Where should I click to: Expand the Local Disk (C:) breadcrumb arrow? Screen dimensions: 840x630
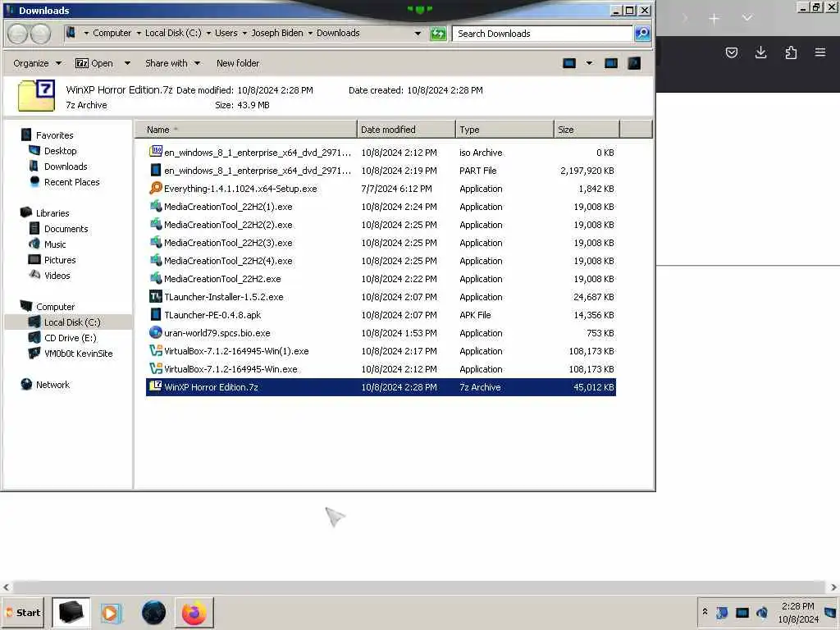click(208, 33)
